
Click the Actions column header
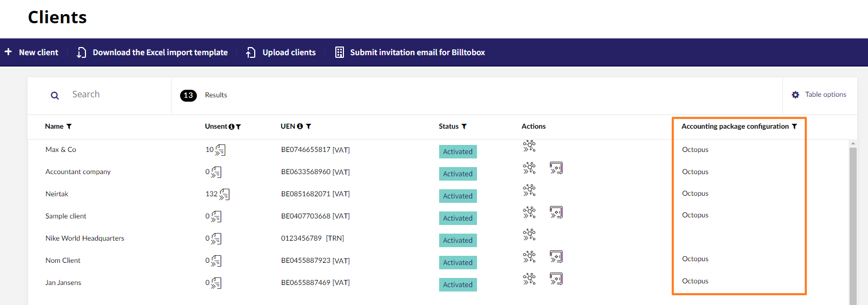coord(533,127)
